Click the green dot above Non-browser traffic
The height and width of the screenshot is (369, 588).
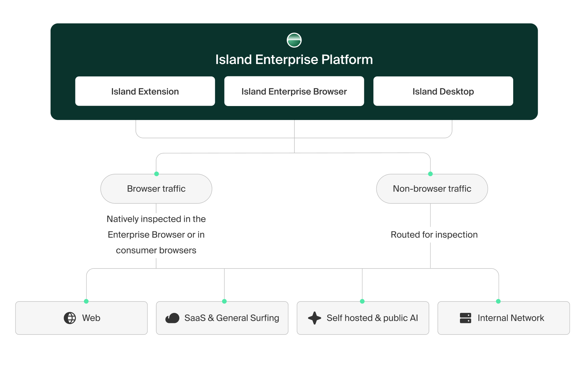(430, 174)
